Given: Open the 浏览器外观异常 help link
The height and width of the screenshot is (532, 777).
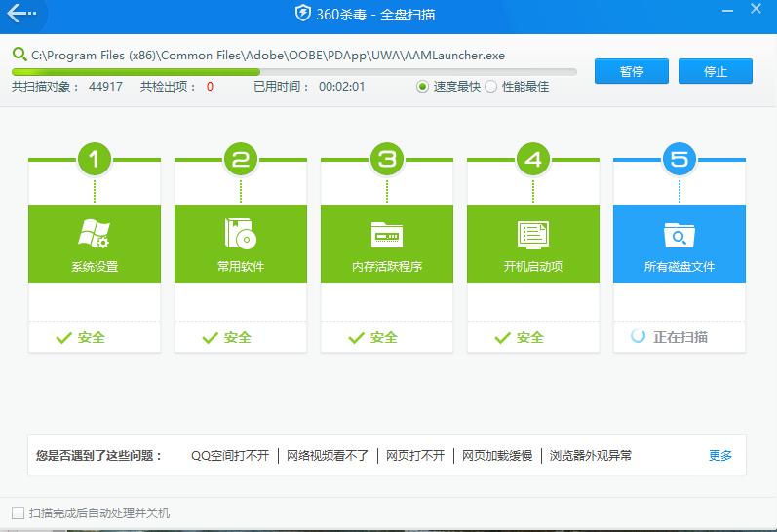Looking at the screenshot, I should pos(591,455).
